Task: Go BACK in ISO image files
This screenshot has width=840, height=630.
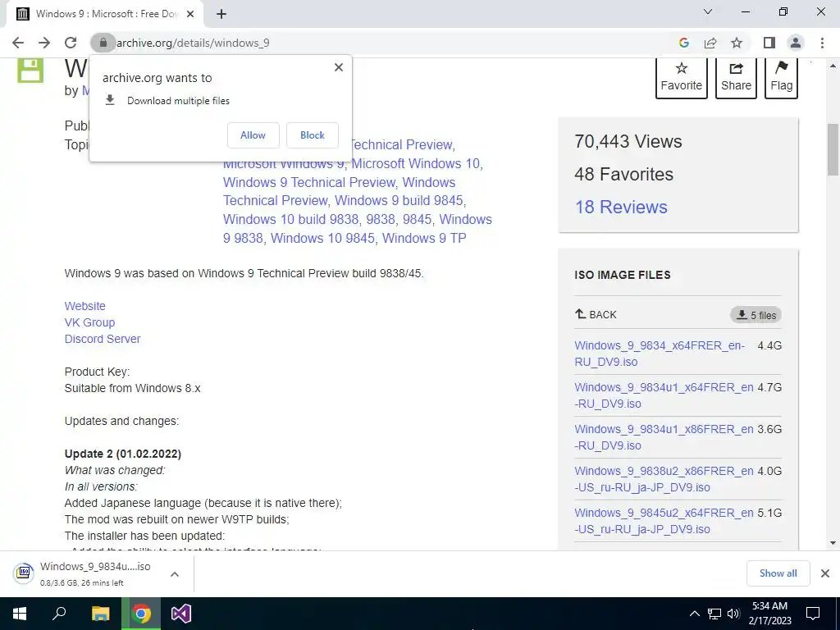Action: [596, 314]
